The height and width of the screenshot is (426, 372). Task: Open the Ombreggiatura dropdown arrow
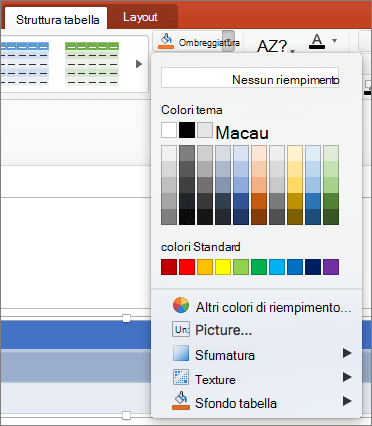pyautogui.click(x=229, y=41)
